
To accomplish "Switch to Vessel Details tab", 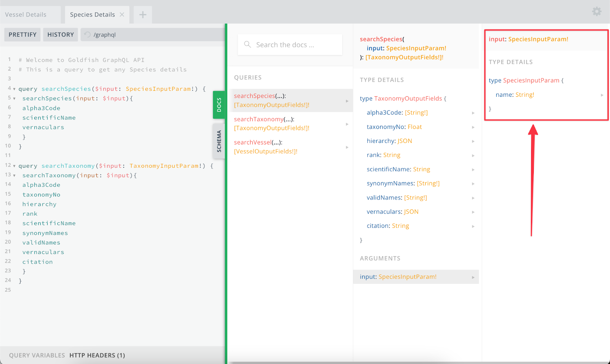I will coord(26,14).
